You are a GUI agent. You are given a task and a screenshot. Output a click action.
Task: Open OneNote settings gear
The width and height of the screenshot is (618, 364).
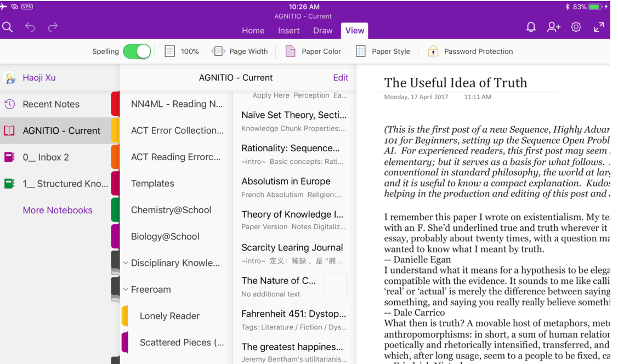576,26
